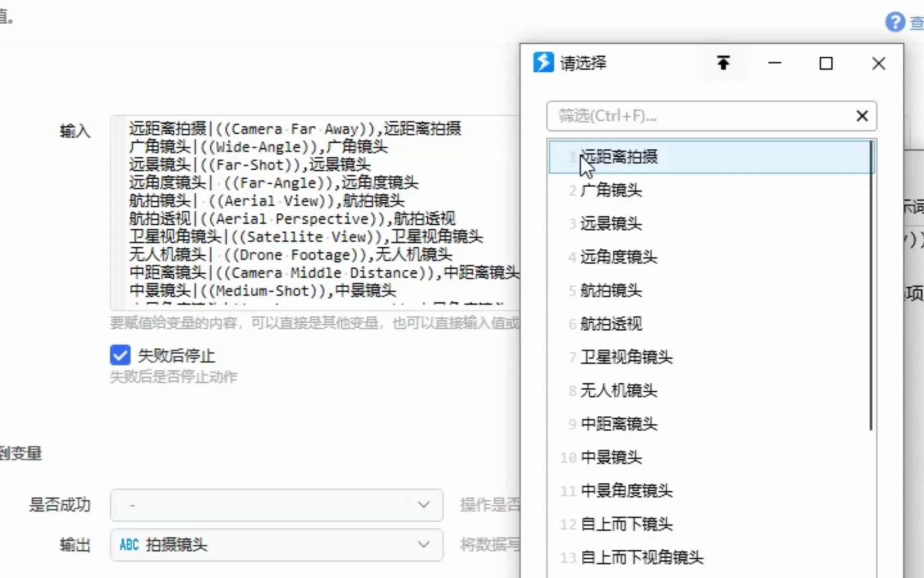Click the Aerial View line in input
The image size is (924, 578).
click(267, 201)
